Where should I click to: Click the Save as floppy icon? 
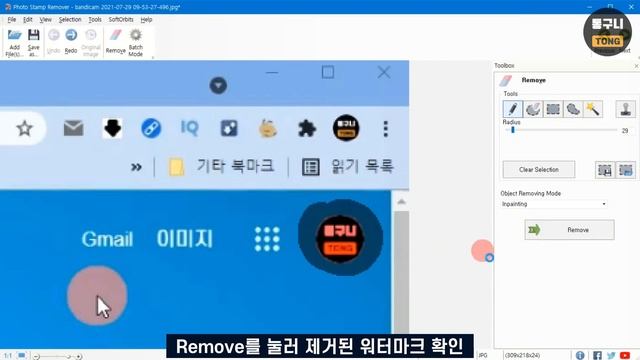click(x=33, y=35)
